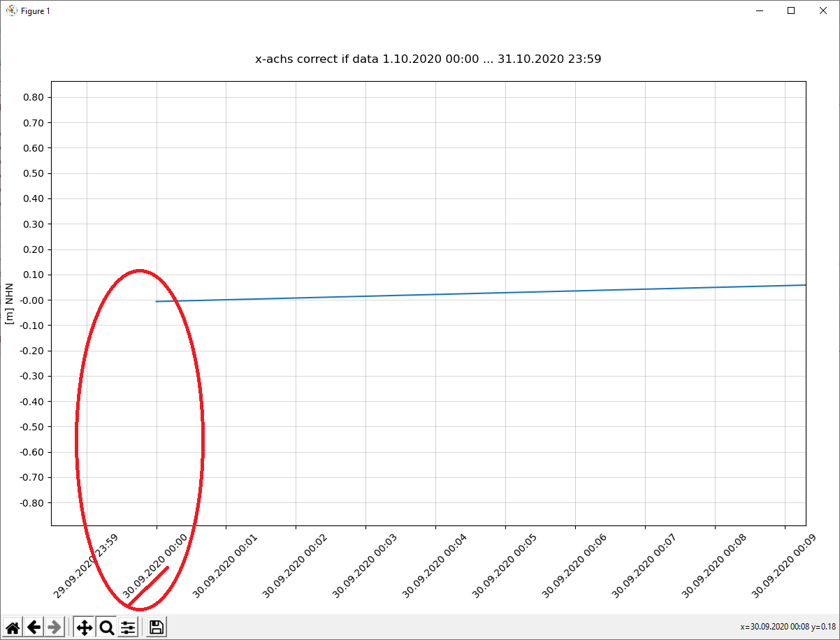Save the figure with the floppy disk icon
Viewport: 840px width, 640px height.
click(155, 627)
